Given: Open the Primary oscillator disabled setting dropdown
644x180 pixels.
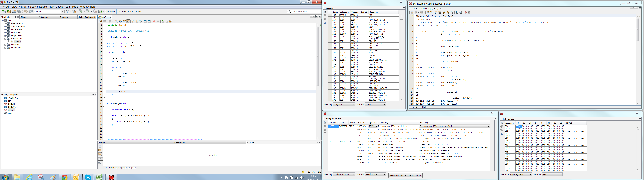Looking at the screenshot, I should click(488, 126).
